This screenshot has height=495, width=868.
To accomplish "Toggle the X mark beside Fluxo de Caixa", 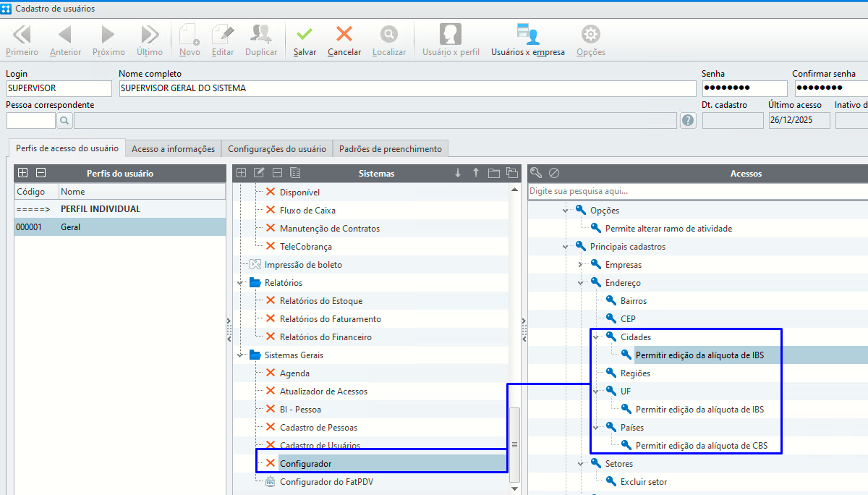I will [271, 211].
